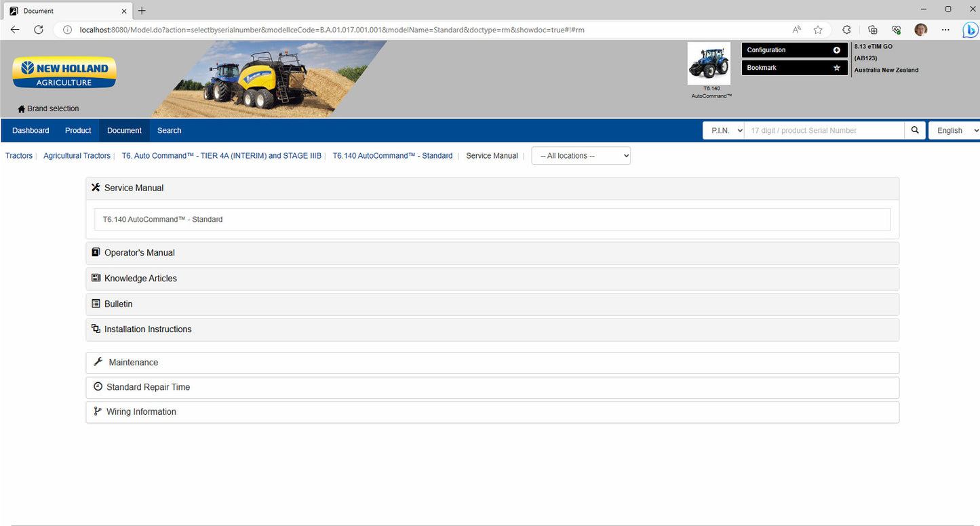Screen dimensions: 980x526
Task: Expand the Standard Repair Time section
Action: [492, 387]
